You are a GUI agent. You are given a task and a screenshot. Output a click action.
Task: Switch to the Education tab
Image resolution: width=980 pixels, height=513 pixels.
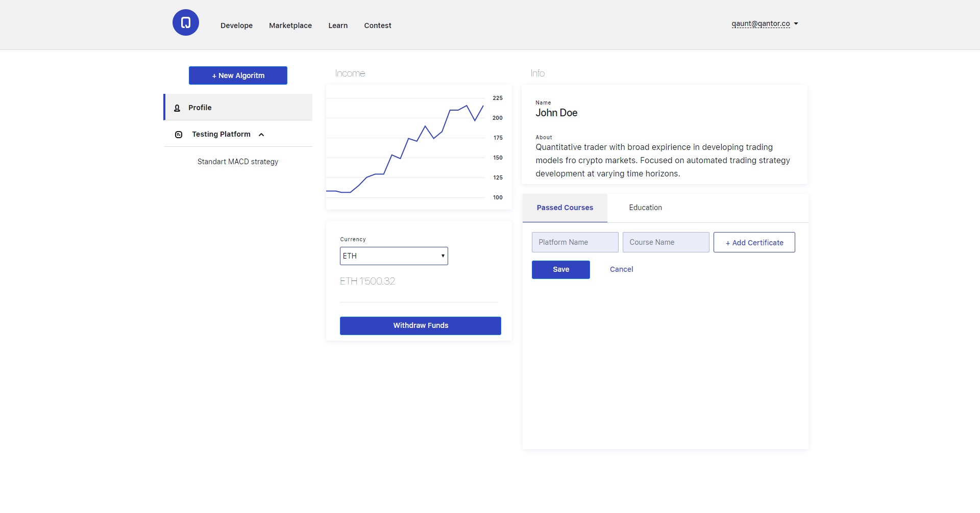[645, 208]
